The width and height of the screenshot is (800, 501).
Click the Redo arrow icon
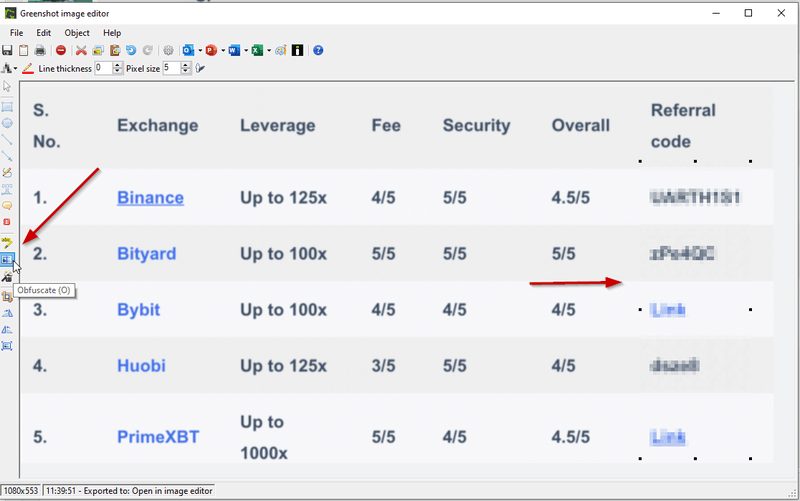[147, 51]
